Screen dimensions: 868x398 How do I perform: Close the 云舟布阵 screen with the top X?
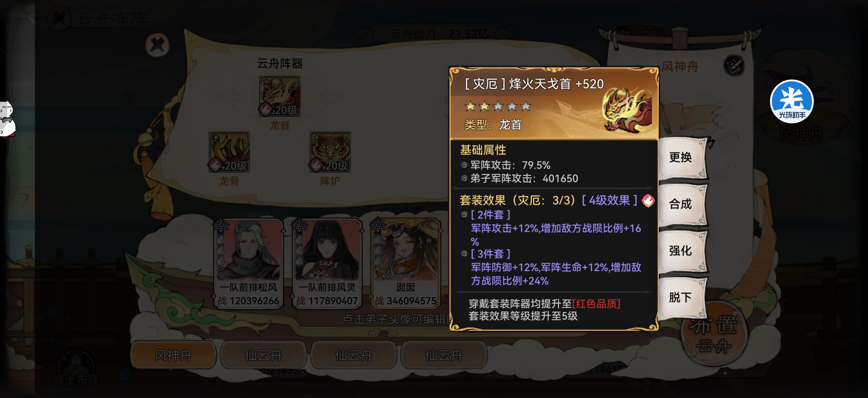pyautogui.click(x=59, y=18)
